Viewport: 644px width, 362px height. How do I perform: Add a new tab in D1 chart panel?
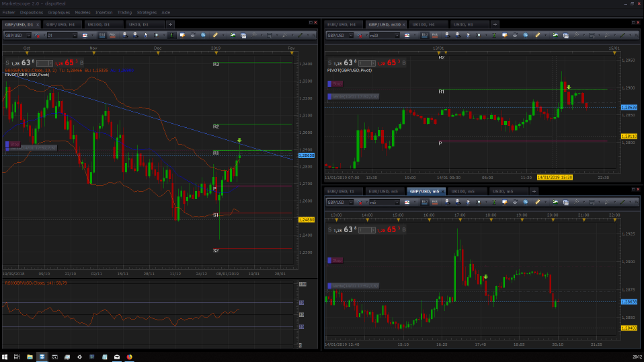pyautogui.click(x=170, y=25)
